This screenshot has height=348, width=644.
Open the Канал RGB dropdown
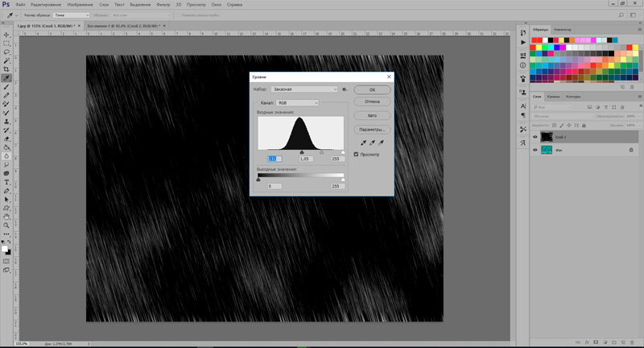tap(297, 103)
